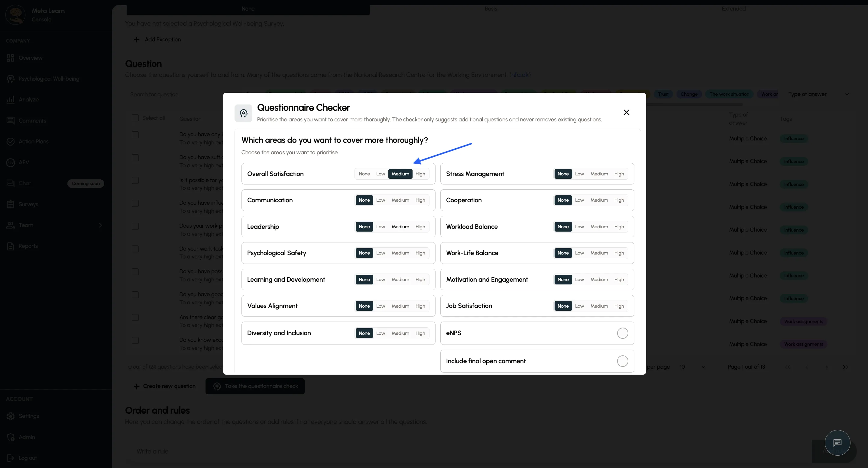The image size is (868, 468).
Task: Click the Settings gear icon
Action: 11,416
